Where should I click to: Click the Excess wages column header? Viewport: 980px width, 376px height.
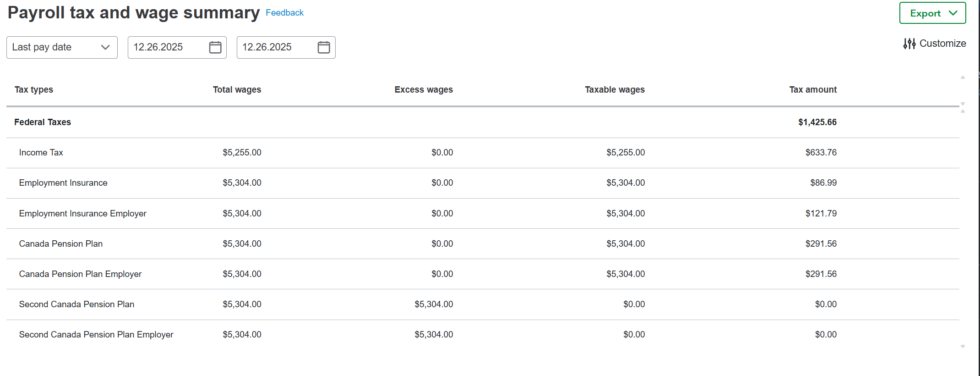424,89
